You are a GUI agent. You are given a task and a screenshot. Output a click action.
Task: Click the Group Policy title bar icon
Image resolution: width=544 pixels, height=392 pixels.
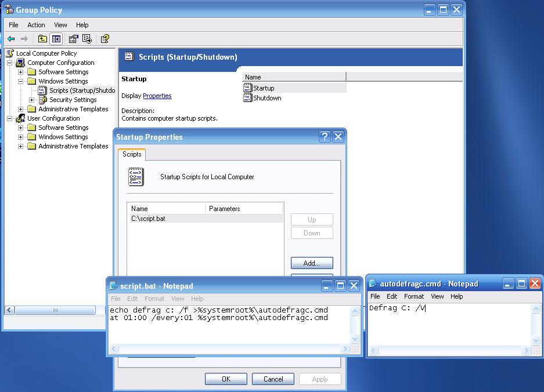click(x=9, y=10)
